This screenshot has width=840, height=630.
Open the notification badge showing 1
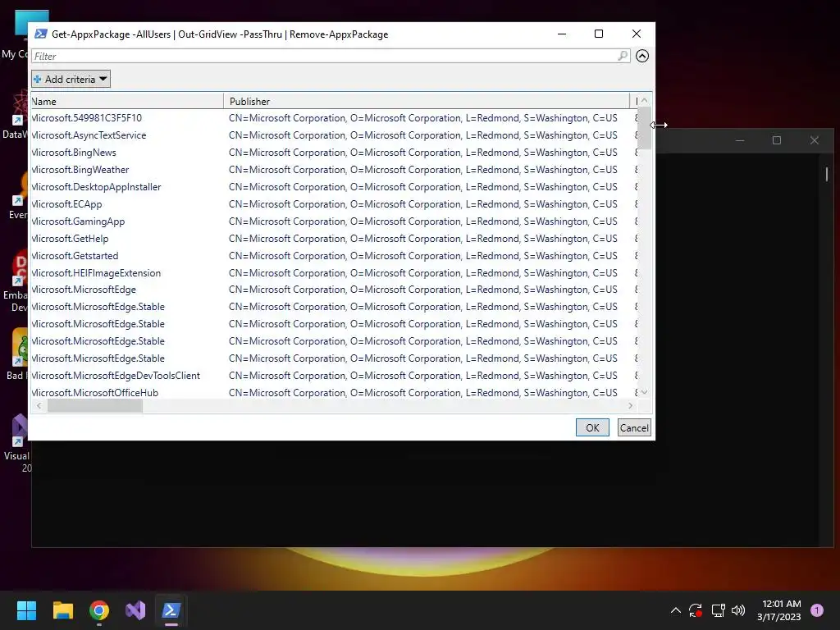pos(817,610)
